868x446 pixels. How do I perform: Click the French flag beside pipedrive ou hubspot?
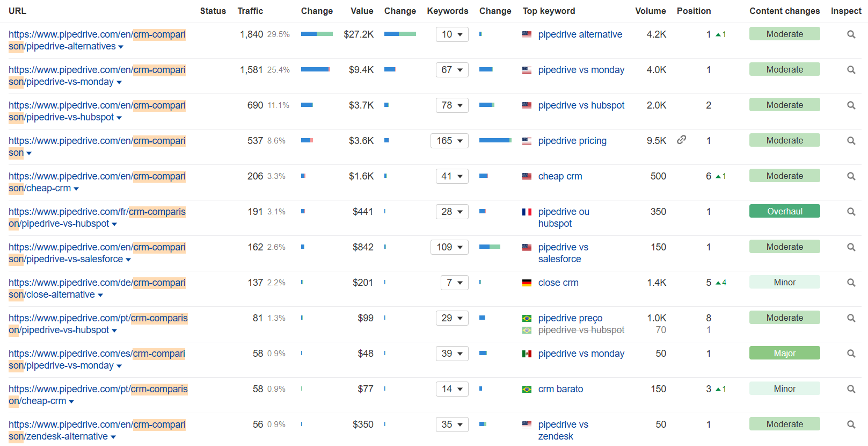[527, 212]
